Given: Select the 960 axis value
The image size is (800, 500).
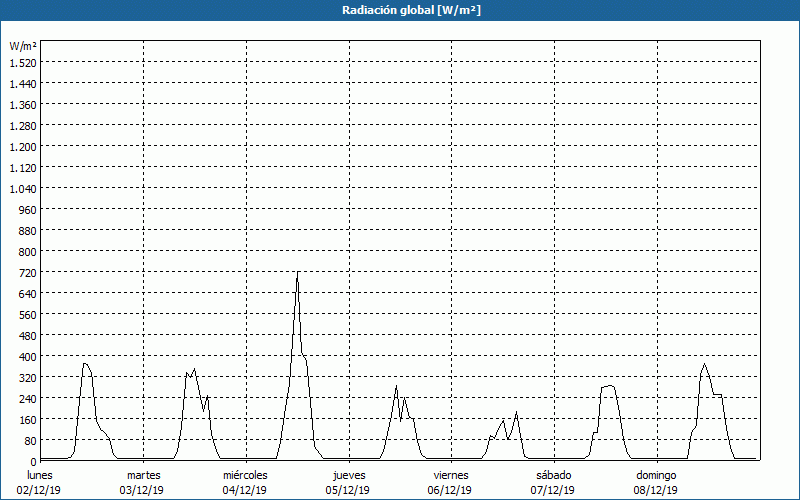Looking at the screenshot, I should coord(28,209).
